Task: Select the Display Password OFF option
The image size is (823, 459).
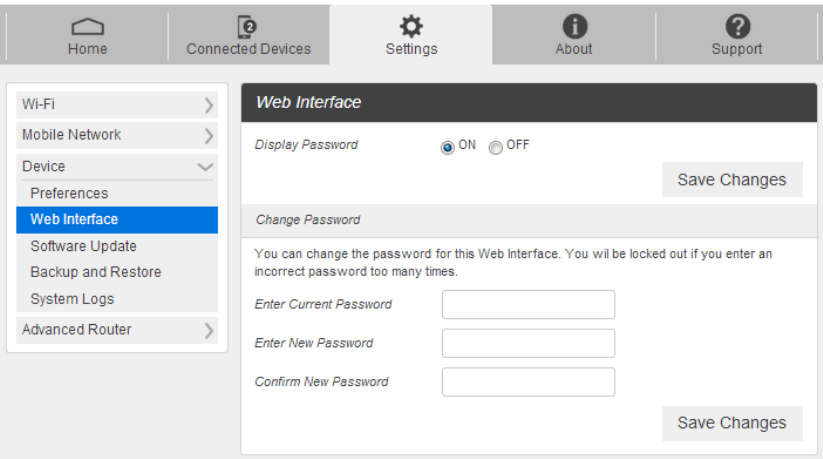Action: 496,147
